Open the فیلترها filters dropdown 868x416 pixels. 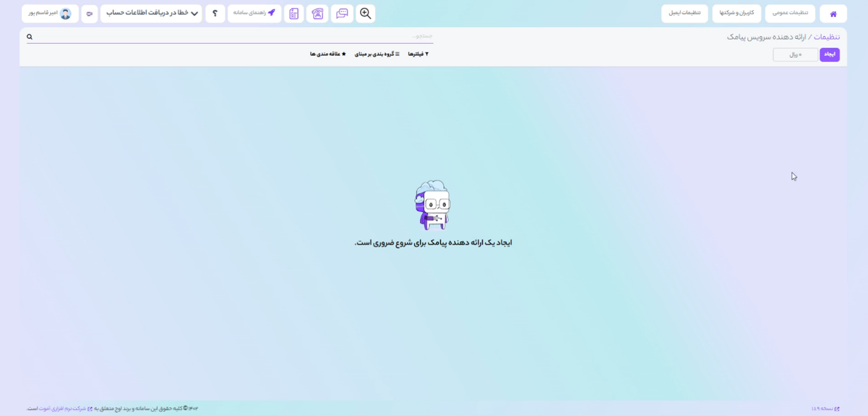418,54
